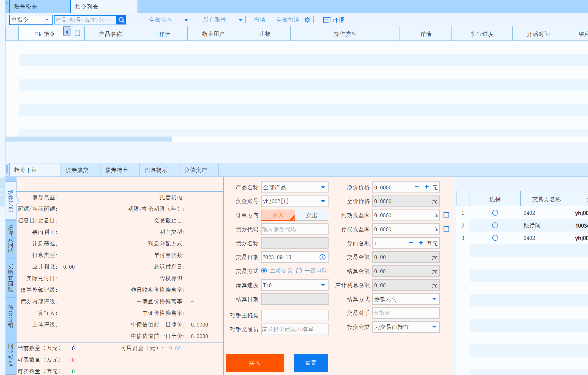Image resolution: width=588 pixels, height=375 pixels.
Task: Select 债券分销 vertical side tab
Action: 11,316
